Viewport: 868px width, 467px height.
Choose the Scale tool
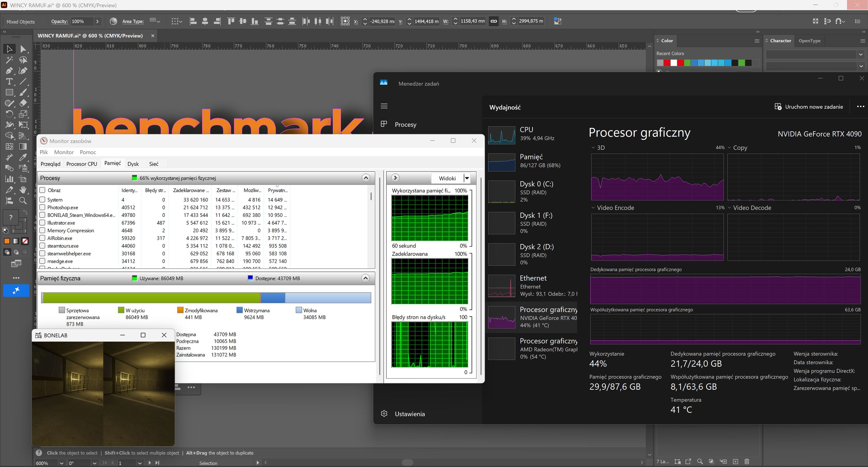23,114
